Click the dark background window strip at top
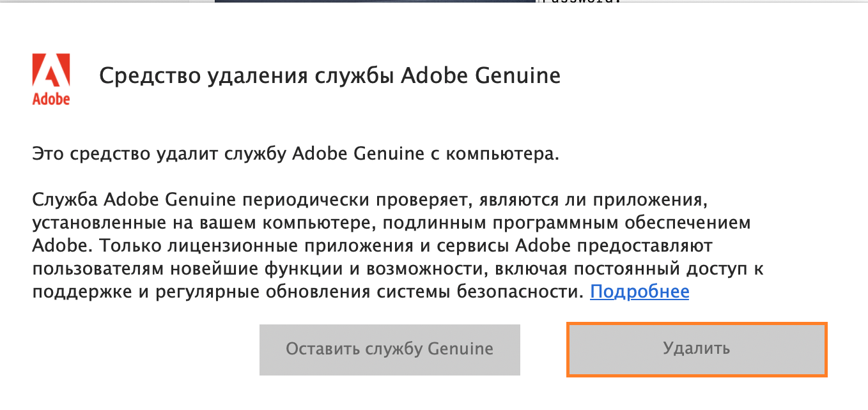 tap(374, 1)
